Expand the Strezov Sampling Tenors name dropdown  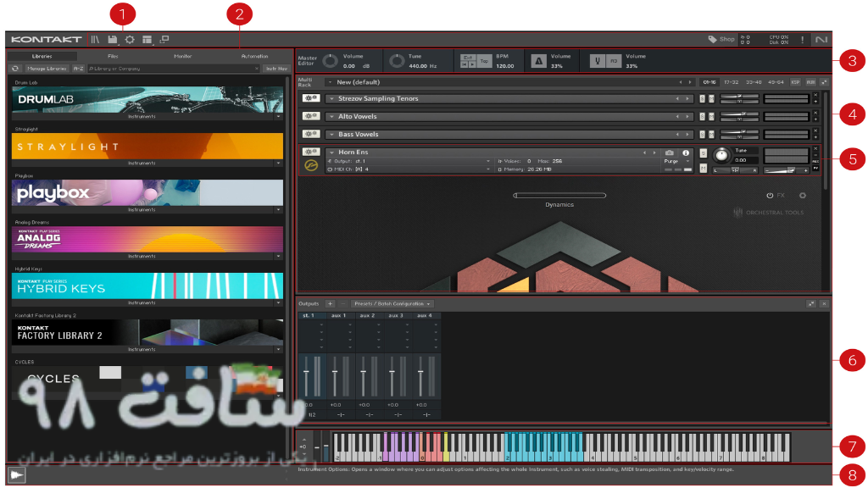(331, 98)
